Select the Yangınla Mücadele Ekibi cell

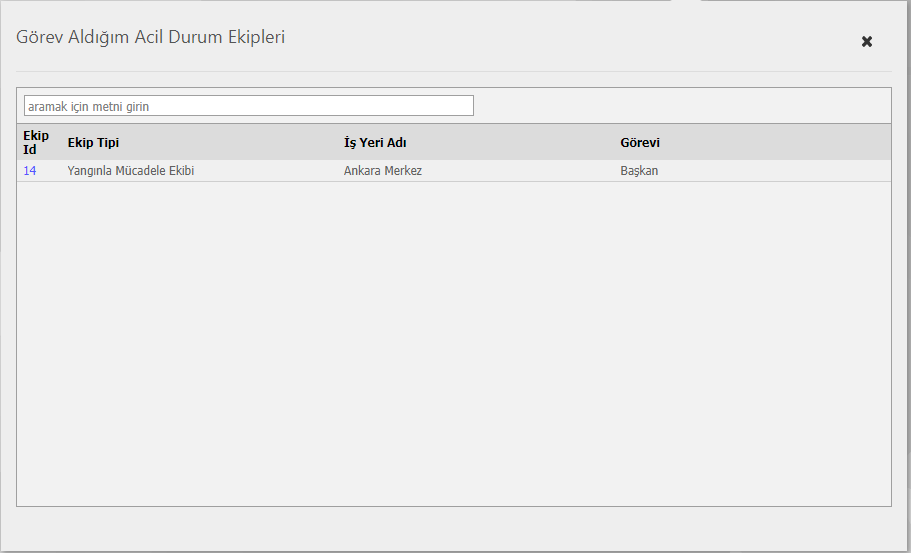pyautogui.click(x=131, y=171)
